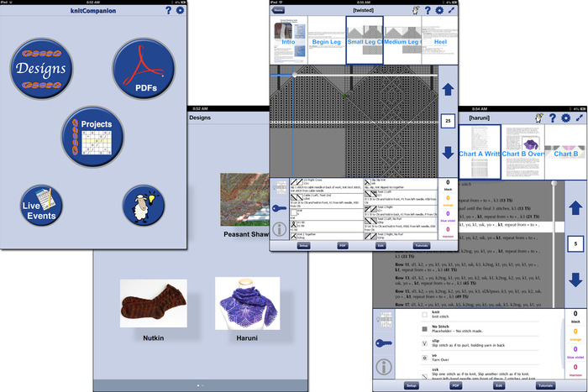Toggle full-screen arrows icon in twisted project

[452, 10]
